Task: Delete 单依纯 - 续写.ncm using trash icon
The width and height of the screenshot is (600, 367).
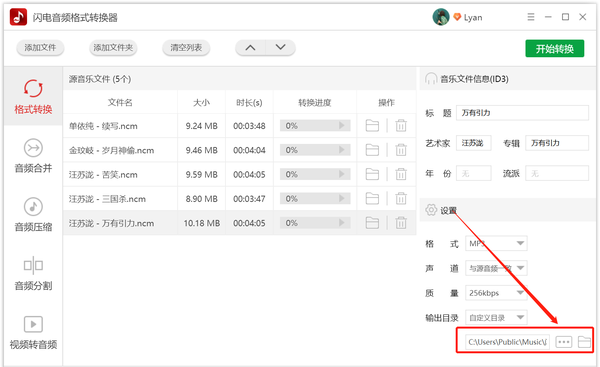Action: coord(401,126)
